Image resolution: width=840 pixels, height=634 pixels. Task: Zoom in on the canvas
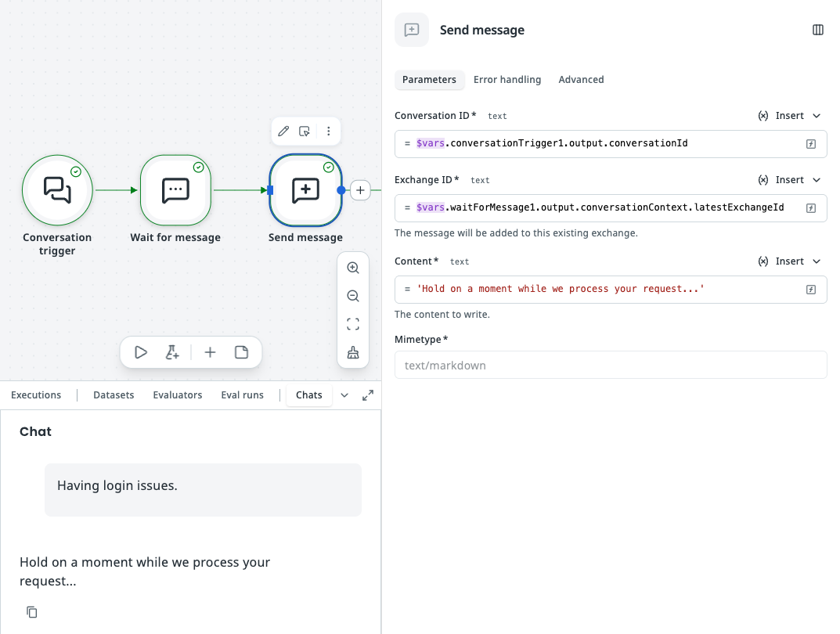tap(353, 268)
